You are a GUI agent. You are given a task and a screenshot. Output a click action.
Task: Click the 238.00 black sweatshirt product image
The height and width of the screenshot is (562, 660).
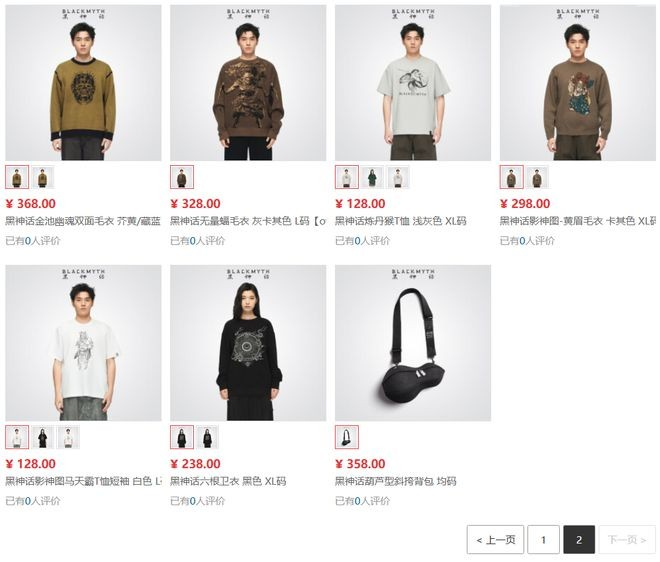click(248, 343)
